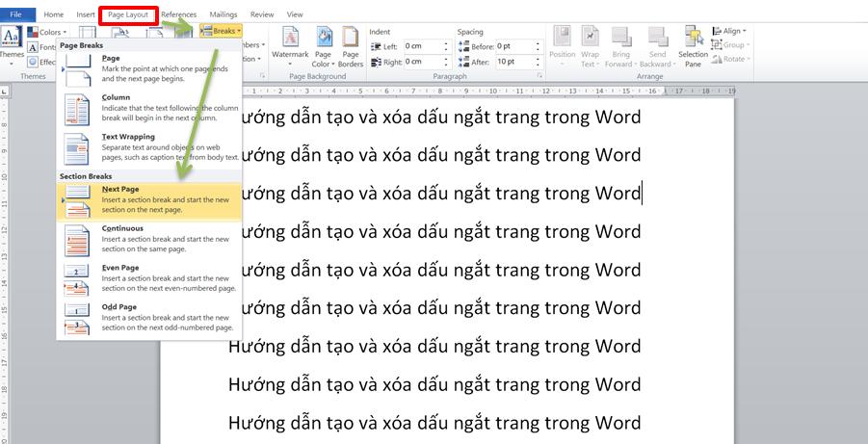Open the Themes dropdown arrow
The width and height of the screenshot is (868, 444).
(11, 64)
